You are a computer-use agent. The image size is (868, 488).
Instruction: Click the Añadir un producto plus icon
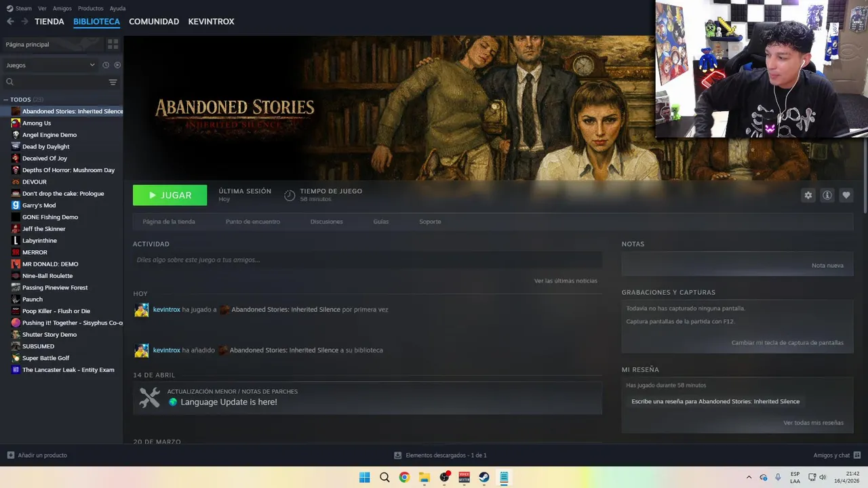point(10,455)
